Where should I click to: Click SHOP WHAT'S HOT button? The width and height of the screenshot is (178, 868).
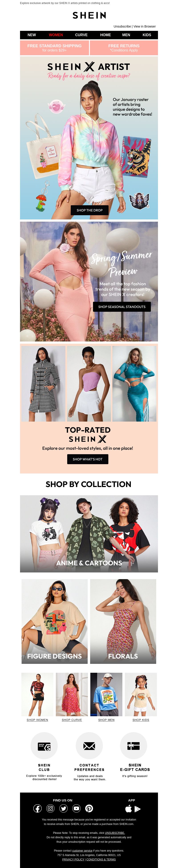click(87, 459)
